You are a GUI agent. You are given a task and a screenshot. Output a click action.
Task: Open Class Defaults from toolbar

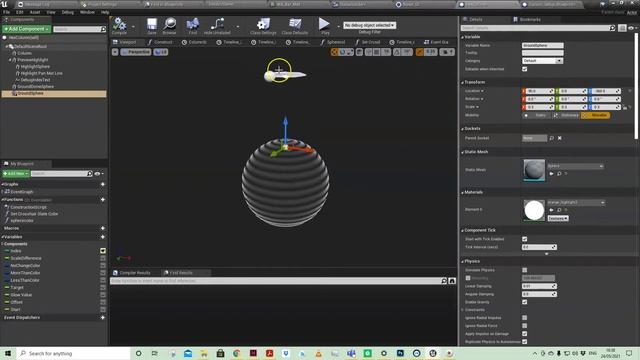pos(295,25)
